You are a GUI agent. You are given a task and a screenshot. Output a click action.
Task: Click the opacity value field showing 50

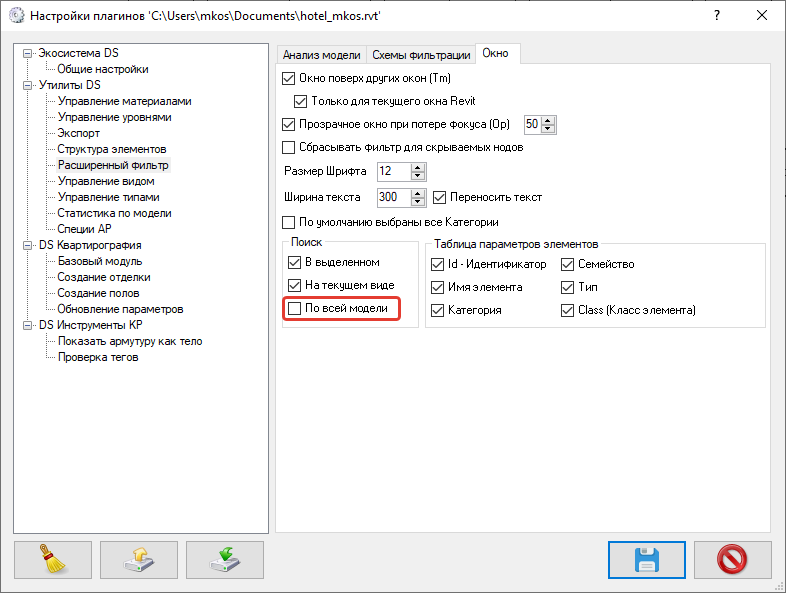click(x=532, y=124)
